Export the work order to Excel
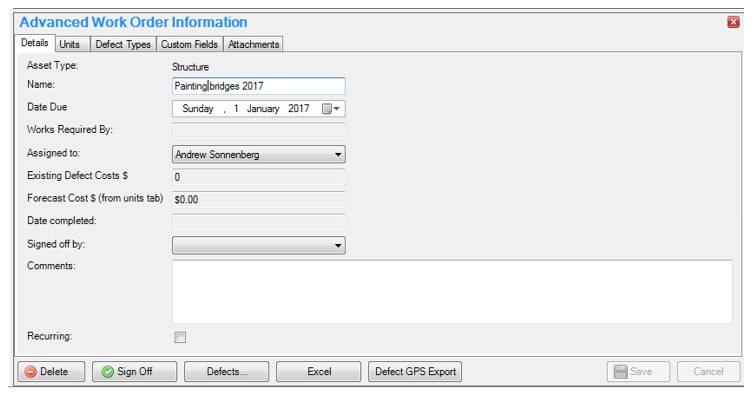Viewport: 755px width, 403px height. [318, 371]
